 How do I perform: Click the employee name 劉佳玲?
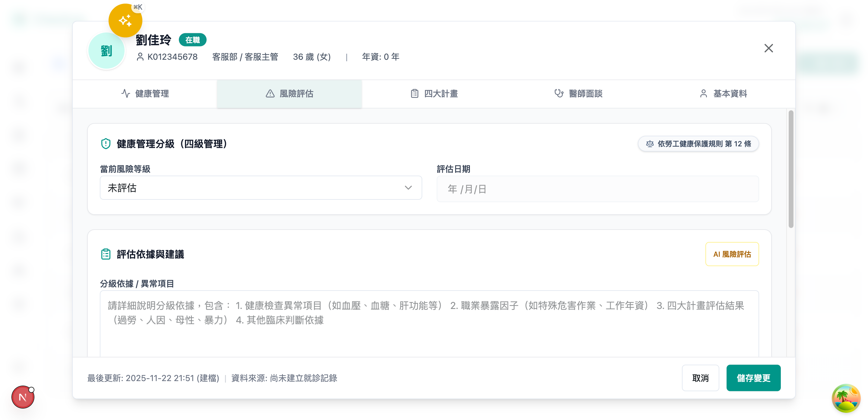154,40
